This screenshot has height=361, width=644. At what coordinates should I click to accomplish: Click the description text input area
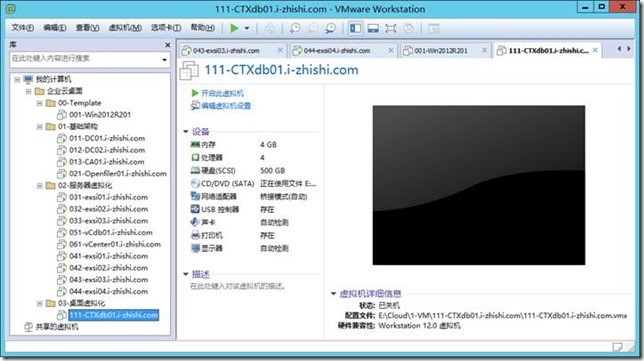238,286
